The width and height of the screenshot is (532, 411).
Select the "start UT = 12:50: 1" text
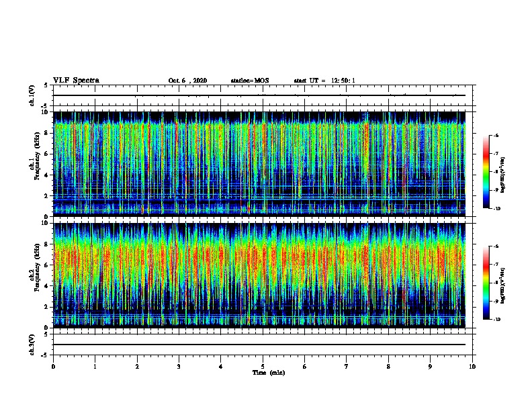(x=324, y=81)
